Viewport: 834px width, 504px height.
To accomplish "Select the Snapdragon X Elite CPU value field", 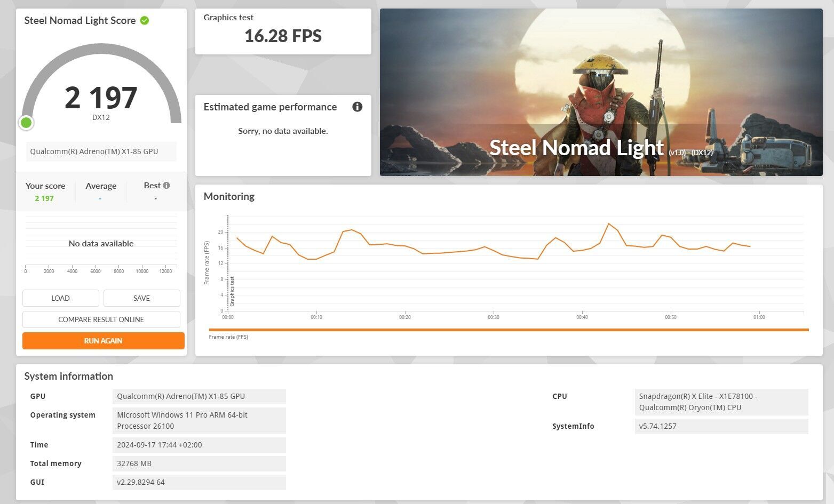I will click(x=721, y=402).
